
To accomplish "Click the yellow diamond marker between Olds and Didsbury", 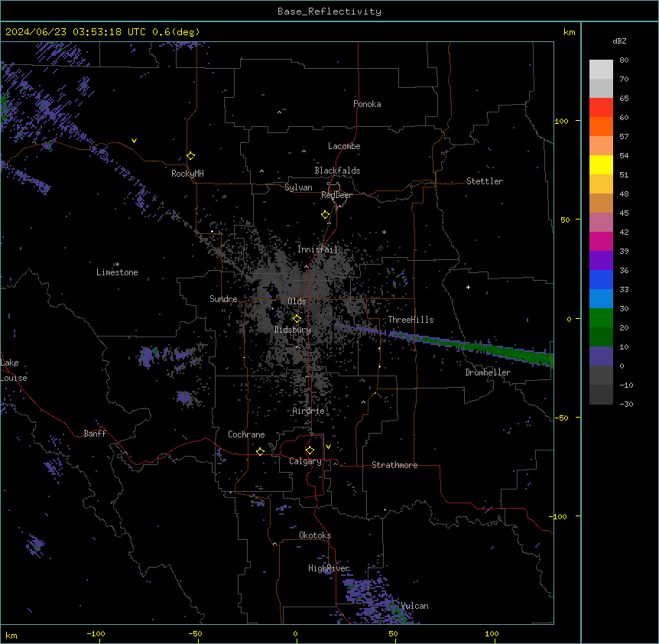I will [297, 319].
